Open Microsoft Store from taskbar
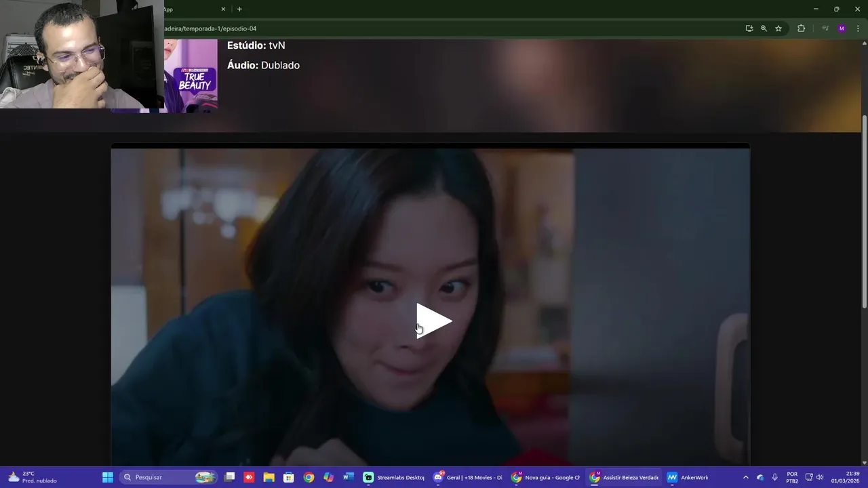This screenshot has height=488, width=868. 289,477
